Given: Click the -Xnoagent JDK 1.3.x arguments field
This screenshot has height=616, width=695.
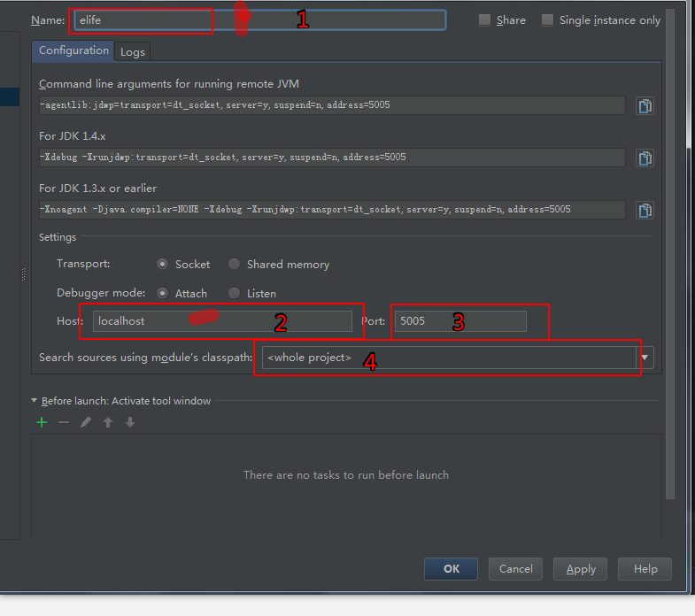Looking at the screenshot, I should coord(332,210).
